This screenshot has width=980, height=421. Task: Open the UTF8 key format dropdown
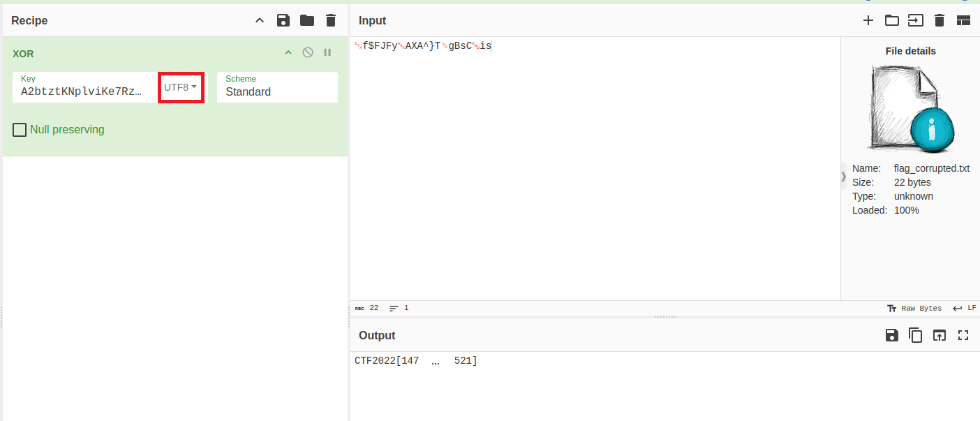point(181,87)
